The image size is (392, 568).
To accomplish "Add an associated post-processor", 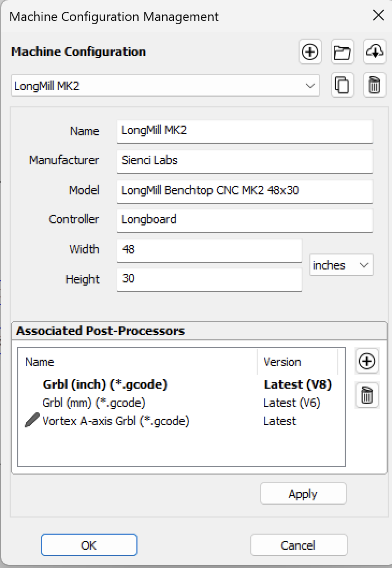I will click(367, 361).
